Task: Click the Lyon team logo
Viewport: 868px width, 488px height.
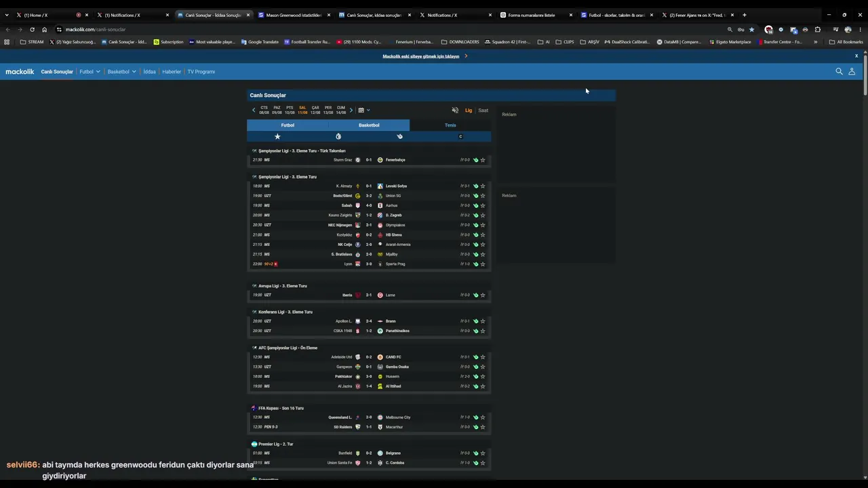Action: pyautogui.click(x=358, y=264)
